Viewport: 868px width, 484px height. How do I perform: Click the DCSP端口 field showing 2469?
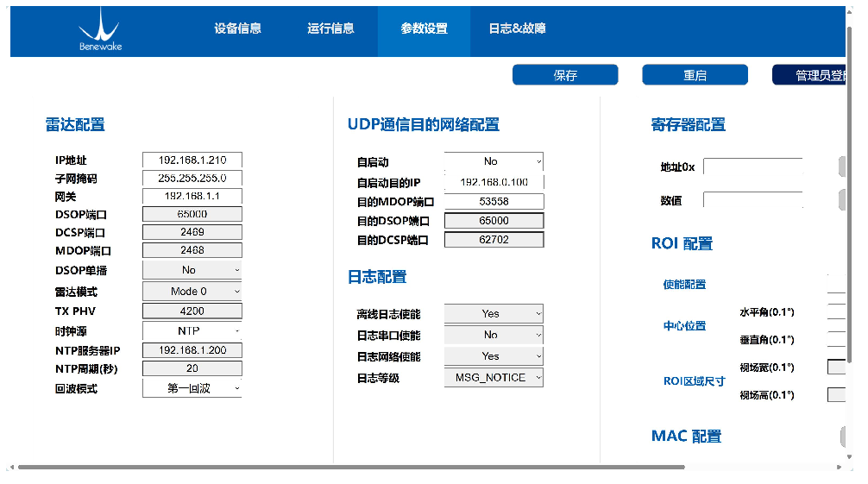(x=192, y=232)
